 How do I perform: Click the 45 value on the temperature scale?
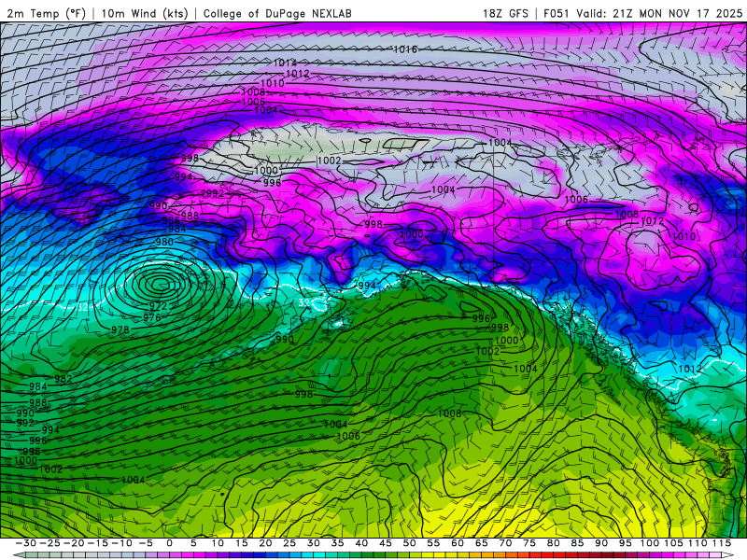(x=385, y=543)
